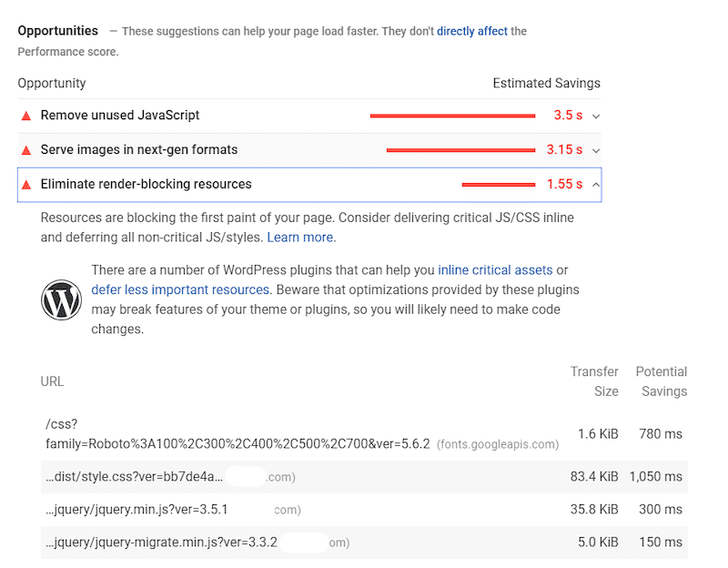Expand the Serve images in next-gen formats row
The width and height of the screenshot is (728, 568).
(x=593, y=150)
